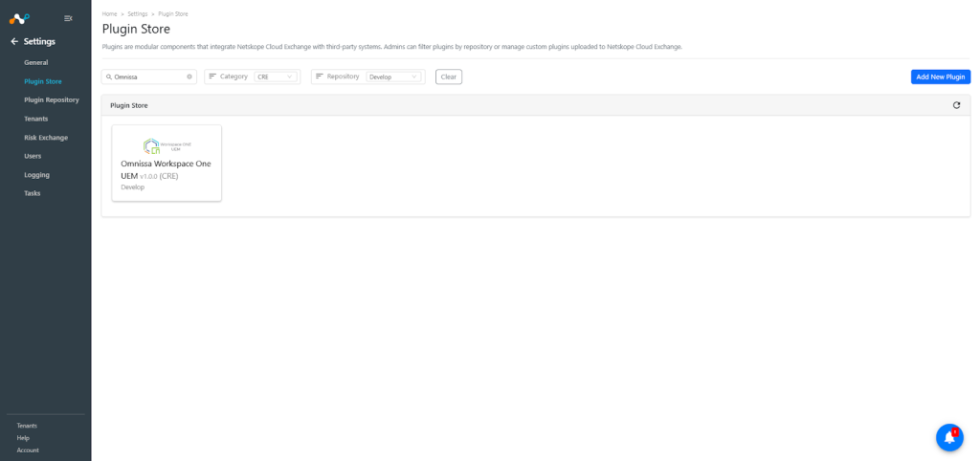
Task: Open Plugin Repository page
Action: click(x=52, y=99)
